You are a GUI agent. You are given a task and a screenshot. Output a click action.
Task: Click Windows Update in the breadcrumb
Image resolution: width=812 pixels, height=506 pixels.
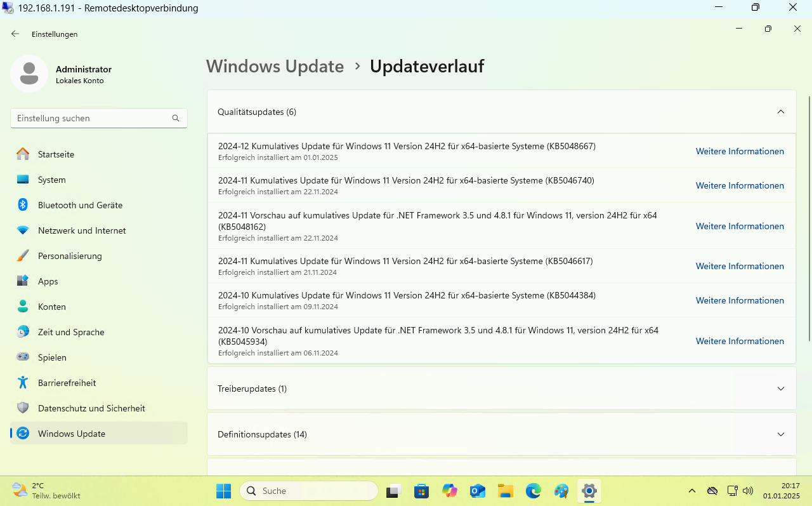click(275, 66)
